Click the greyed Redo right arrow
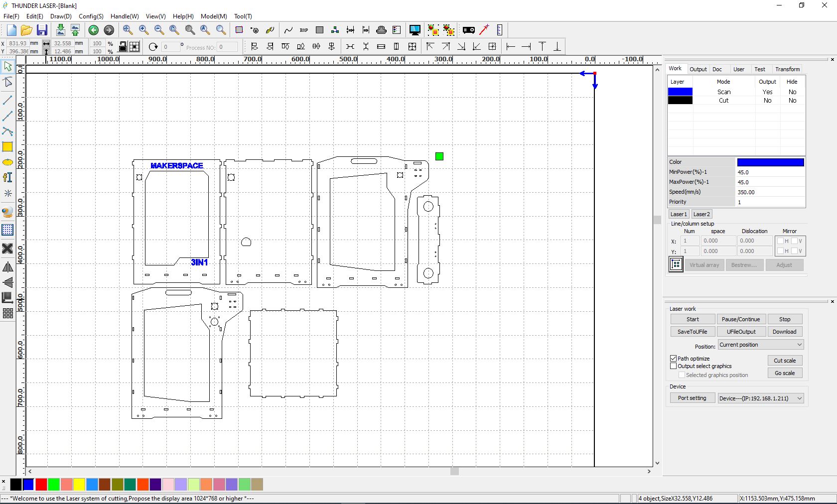 [109, 30]
